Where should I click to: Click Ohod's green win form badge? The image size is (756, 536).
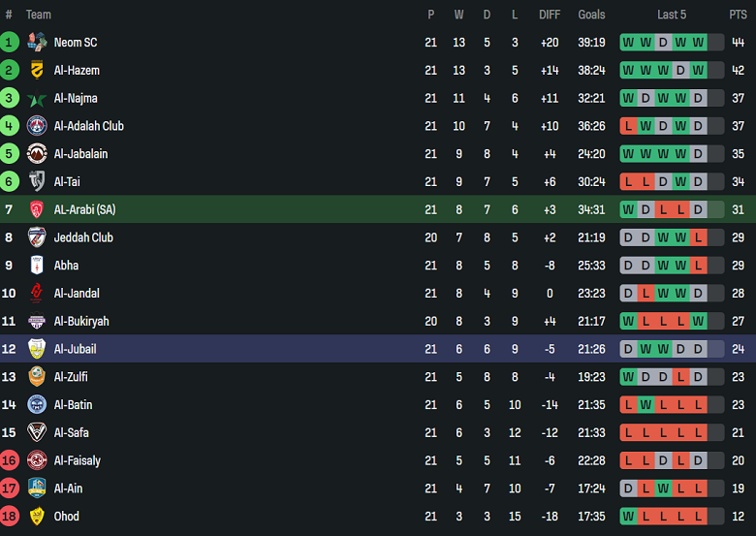tap(627, 517)
